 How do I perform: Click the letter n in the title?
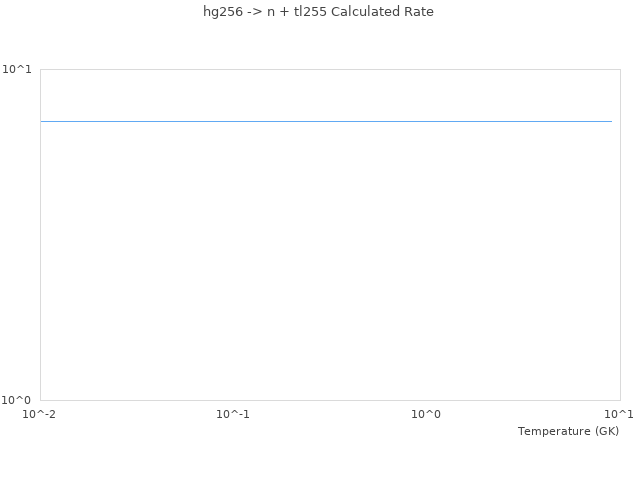coord(271,12)
